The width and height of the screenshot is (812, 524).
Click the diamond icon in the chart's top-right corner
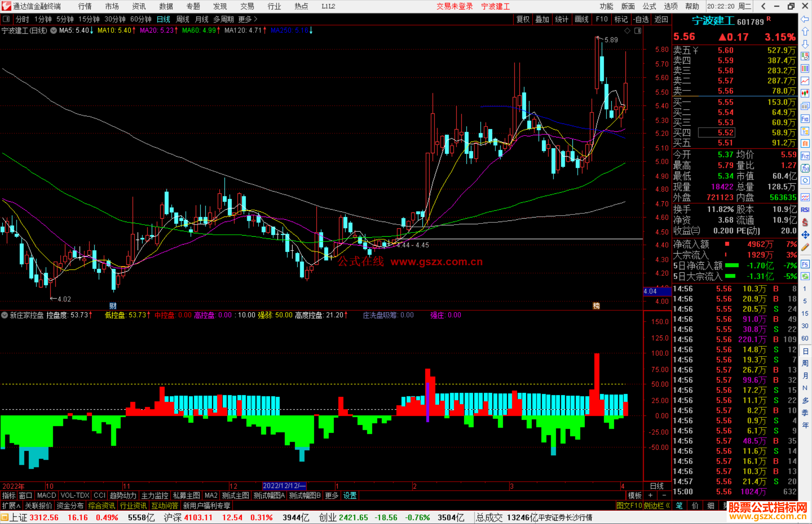[627, 31]
